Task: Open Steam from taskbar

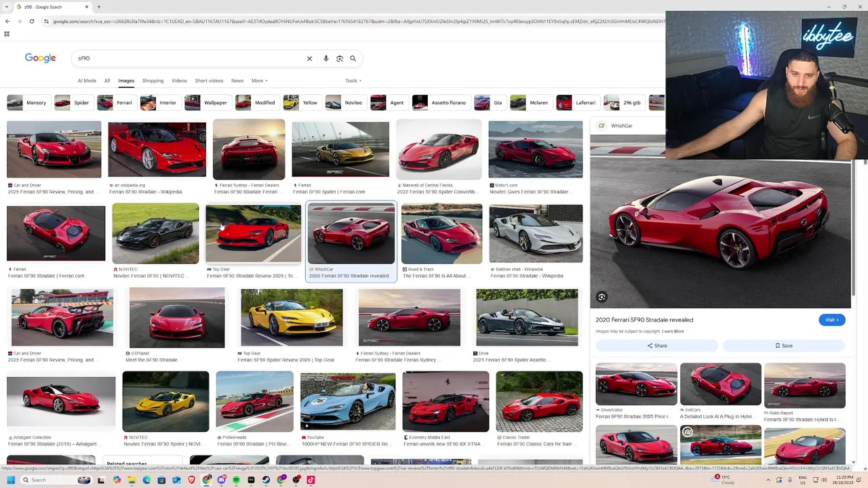Action: [266, 480]
